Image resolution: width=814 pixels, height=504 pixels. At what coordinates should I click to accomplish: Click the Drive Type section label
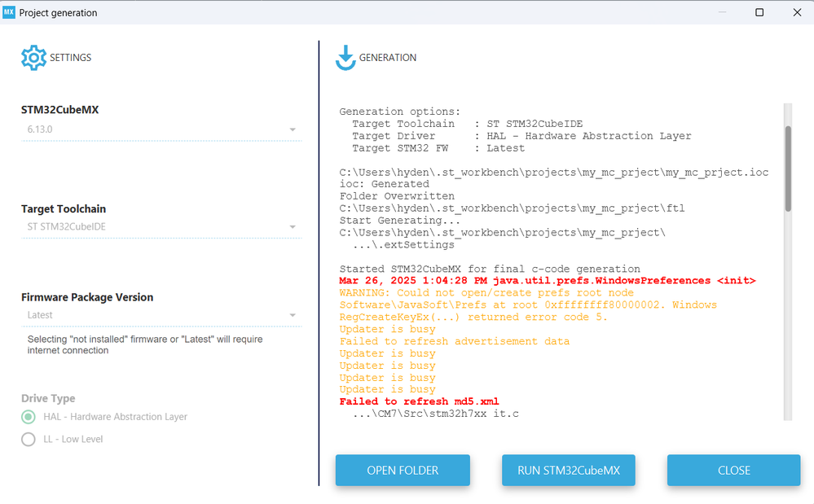pyautogui.click(x=48, y=398)
